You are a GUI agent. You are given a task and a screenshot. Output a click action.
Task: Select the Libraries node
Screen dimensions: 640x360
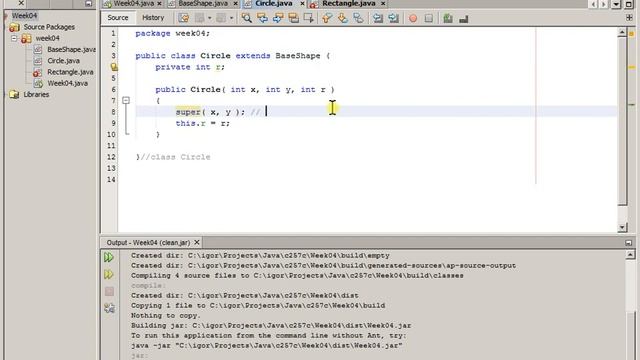point(36,94)
